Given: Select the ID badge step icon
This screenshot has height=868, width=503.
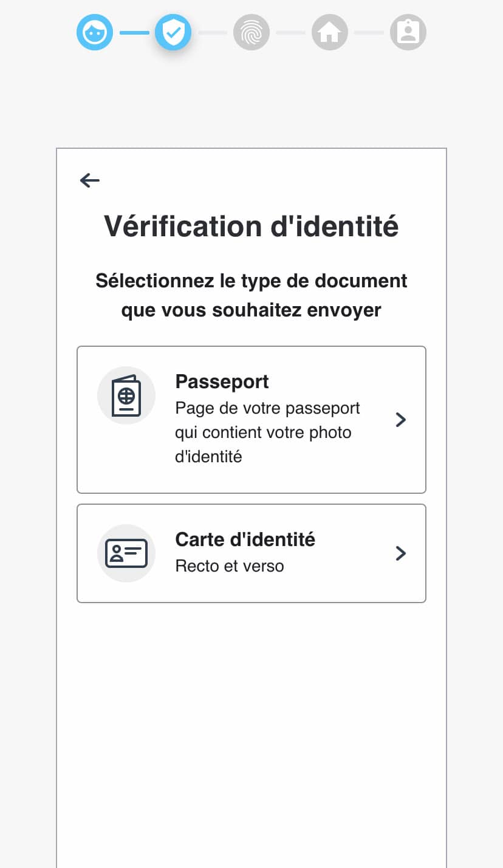Looking at the screenshot, I should pyautogui.click(x=408, y=32).
